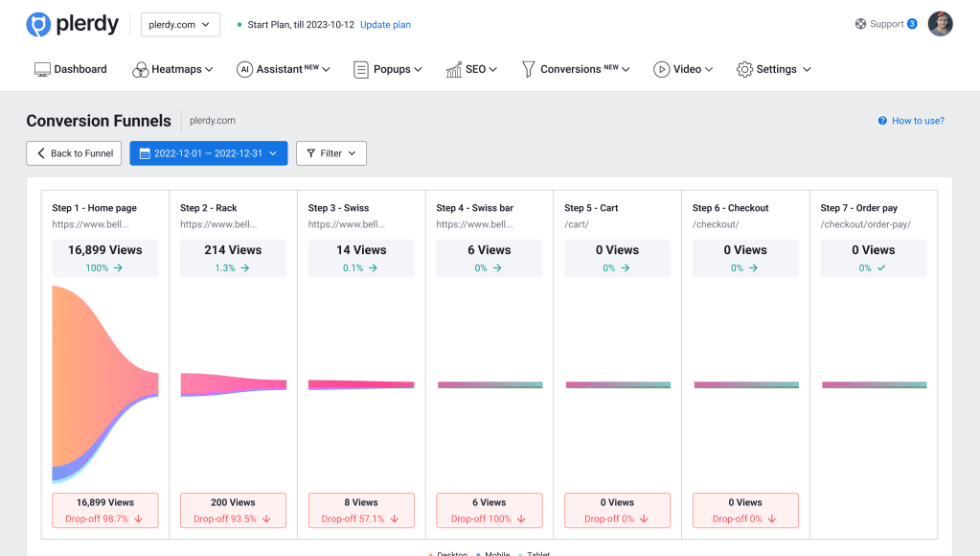Expand the Filter dropdown
Image resolution: width=980 pixels, height=556 pixels.
(x=330, y=152)
